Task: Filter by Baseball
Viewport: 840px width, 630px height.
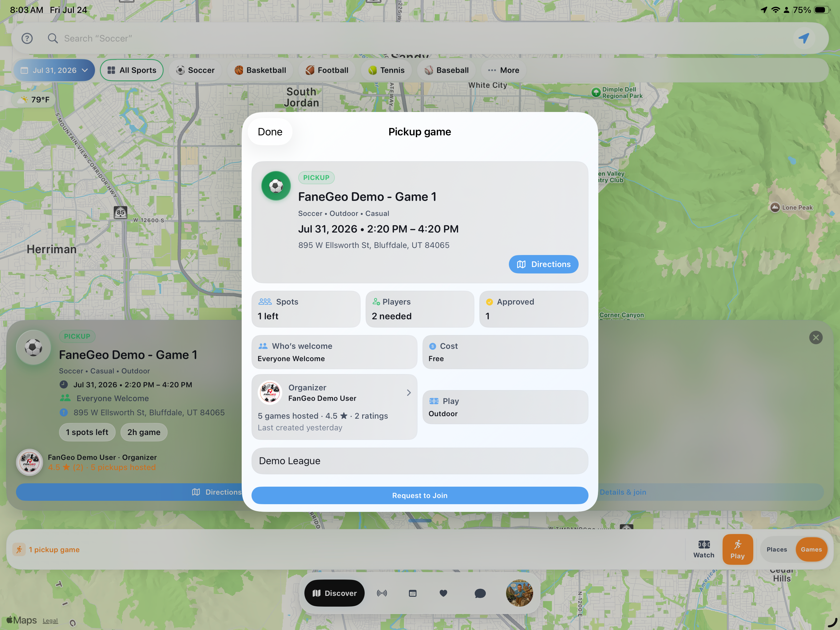Action: [446, 70]
